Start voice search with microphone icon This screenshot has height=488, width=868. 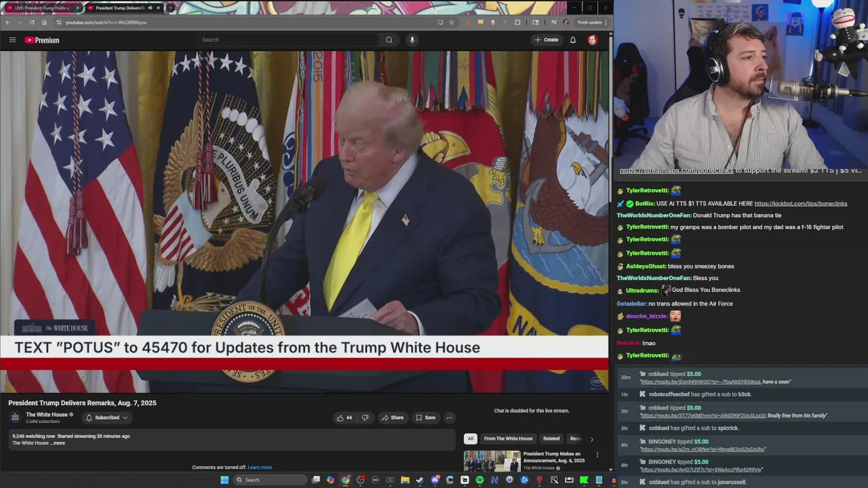pos(412,40)
